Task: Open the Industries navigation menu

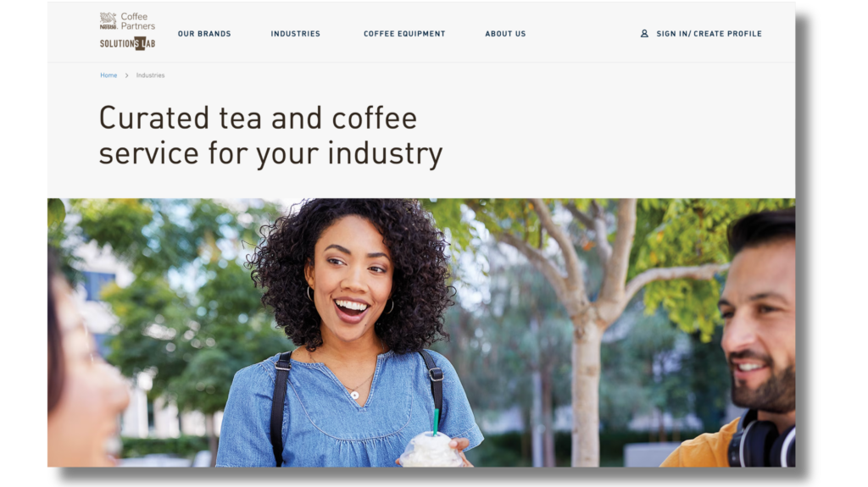Action: [296, 34]
